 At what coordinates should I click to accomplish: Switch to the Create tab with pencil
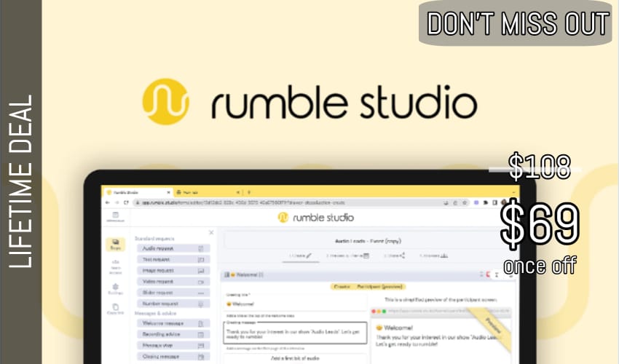pyautogui.click(x=300, y=256)
